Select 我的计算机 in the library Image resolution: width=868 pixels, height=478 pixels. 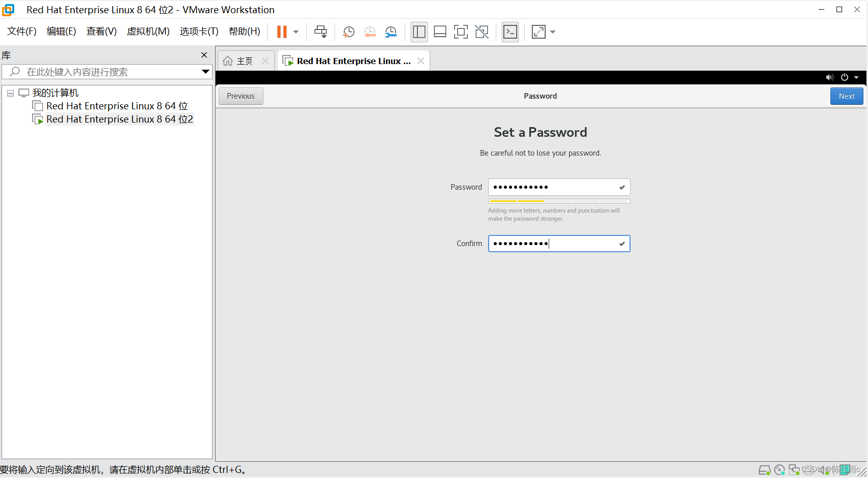(55, 93)
